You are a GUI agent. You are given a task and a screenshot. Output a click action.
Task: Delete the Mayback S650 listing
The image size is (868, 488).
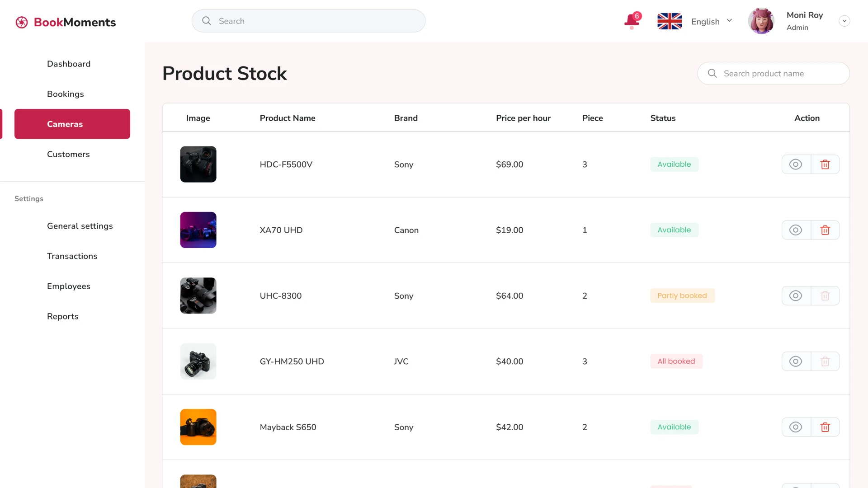(x=825, y=427)
